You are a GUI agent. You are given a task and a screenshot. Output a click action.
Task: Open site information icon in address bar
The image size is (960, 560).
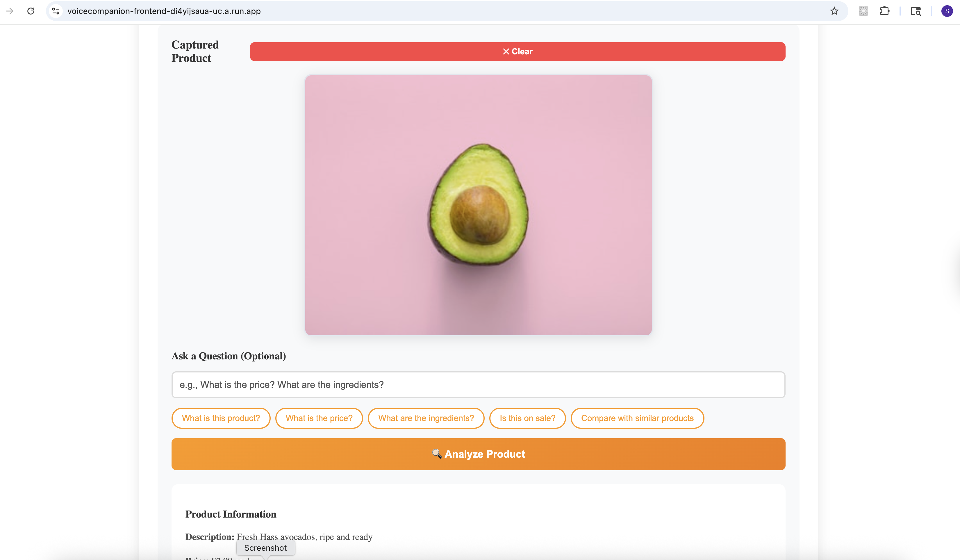[x=56, y=11]
